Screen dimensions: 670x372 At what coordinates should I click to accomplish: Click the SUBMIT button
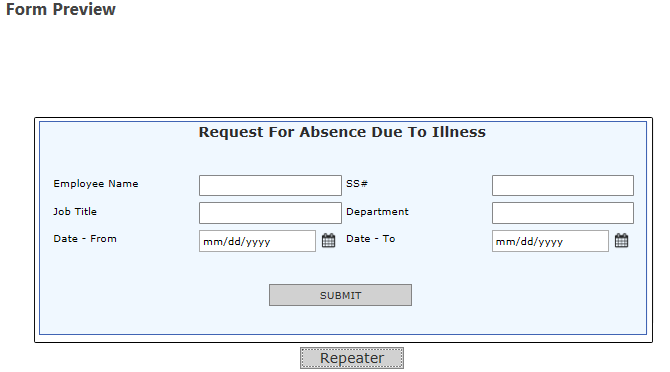[341, 295]
